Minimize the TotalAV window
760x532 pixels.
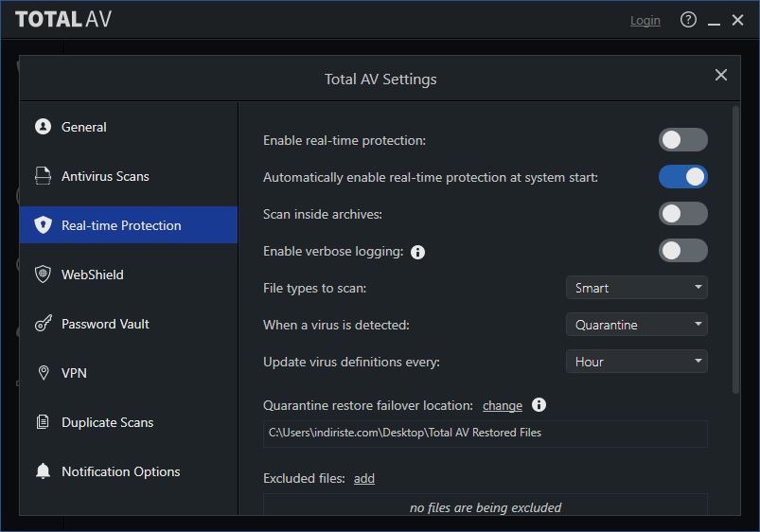[x=714, y=22]
